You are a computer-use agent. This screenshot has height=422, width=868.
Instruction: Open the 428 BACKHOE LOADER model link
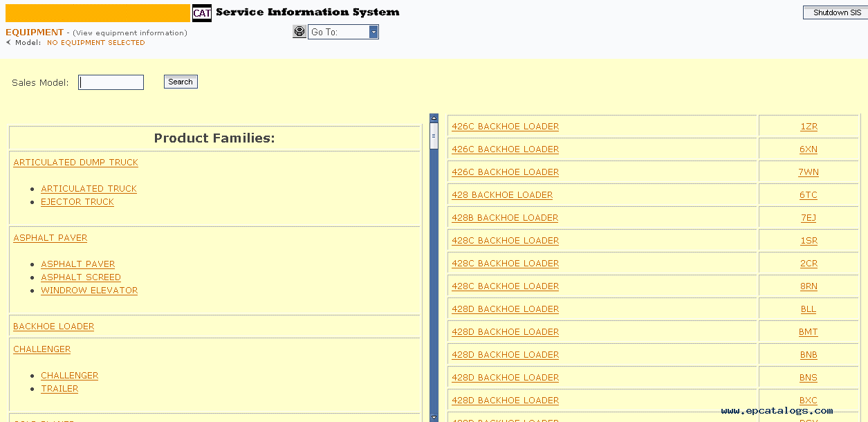point(501,195)
